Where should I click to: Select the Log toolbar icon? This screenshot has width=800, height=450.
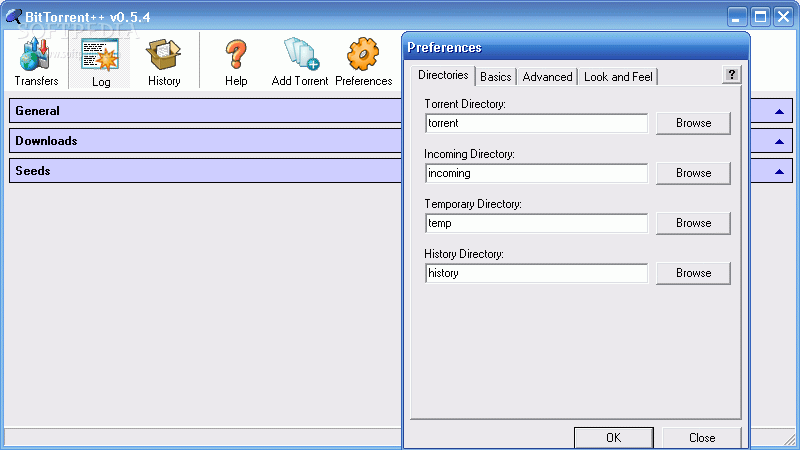[100, 55]
